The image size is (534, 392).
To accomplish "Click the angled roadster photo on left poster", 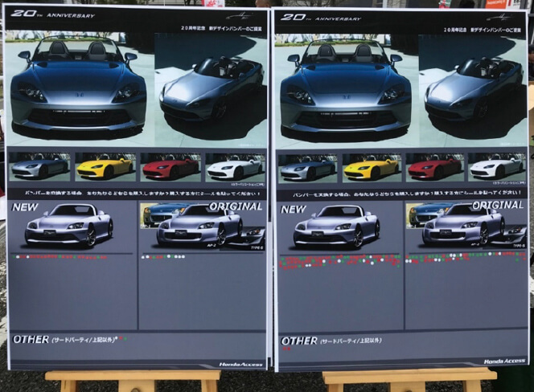I will 211,89.
